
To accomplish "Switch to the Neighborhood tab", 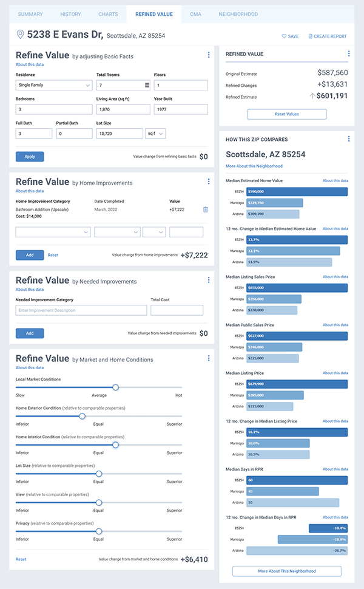I will click(x=238, y=15).
